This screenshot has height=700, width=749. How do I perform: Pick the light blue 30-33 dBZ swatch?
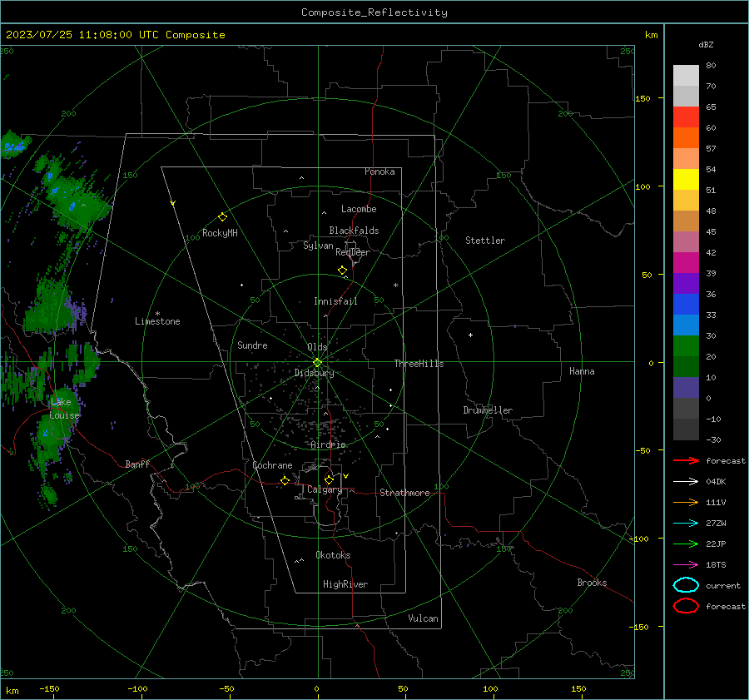pos(686,325)
